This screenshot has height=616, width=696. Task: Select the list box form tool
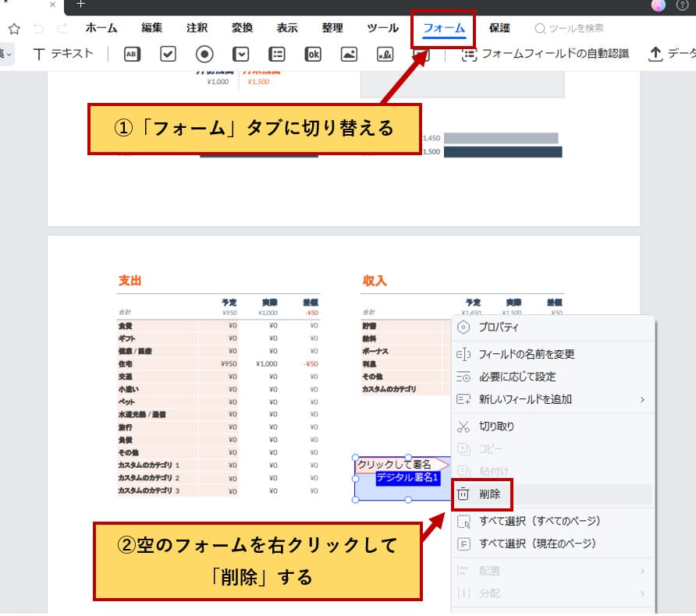coord(276,54)
